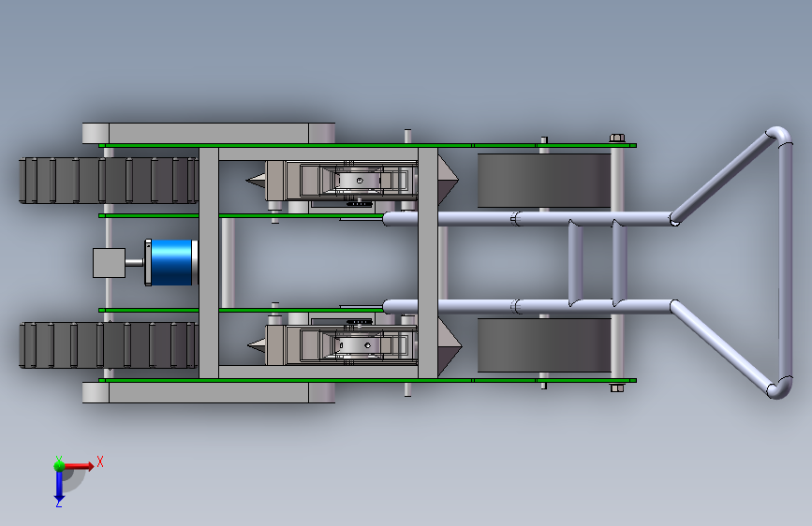
Task: Pick the lower dark gray roller wheel
Action: point(544,344)
